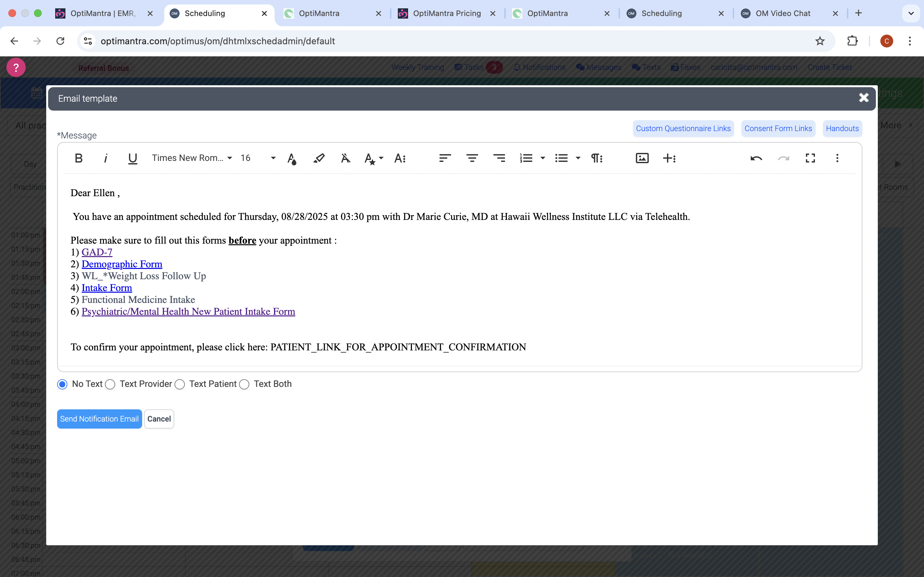This screenshot has height=577, width=924.
Task: Open the Times New Roman font dropdown
Action: pos(192,158)
